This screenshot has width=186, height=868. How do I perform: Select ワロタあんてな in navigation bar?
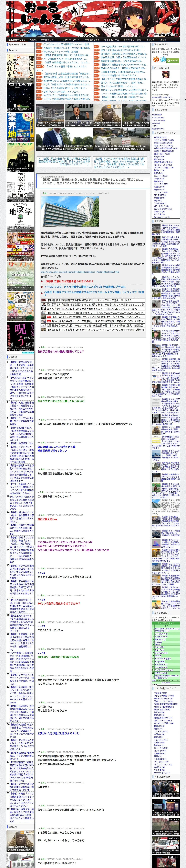click(92, 40)
